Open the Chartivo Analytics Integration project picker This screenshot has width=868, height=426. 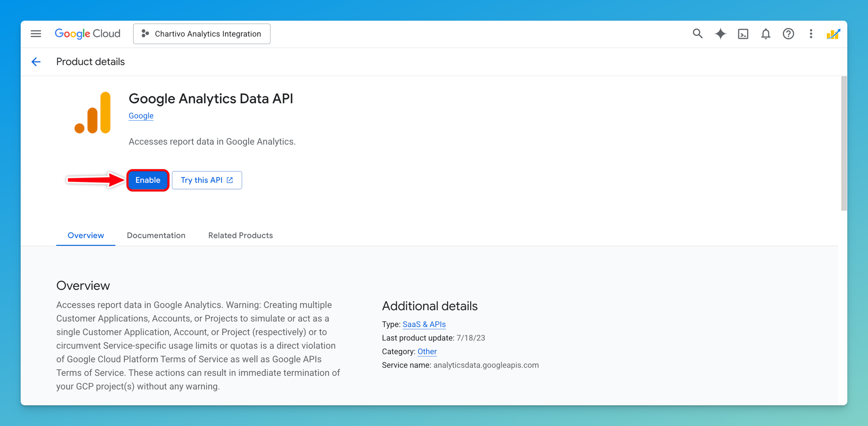coord(202,34)
